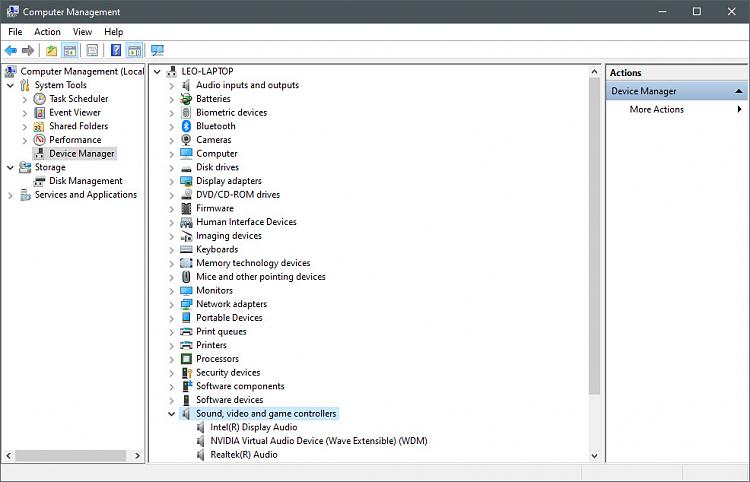The image size is (750, 482).
Task: Toggle the Show/Hide Console Tree toolbar icon
Action: pyautogui.click(x=70, y=50)
